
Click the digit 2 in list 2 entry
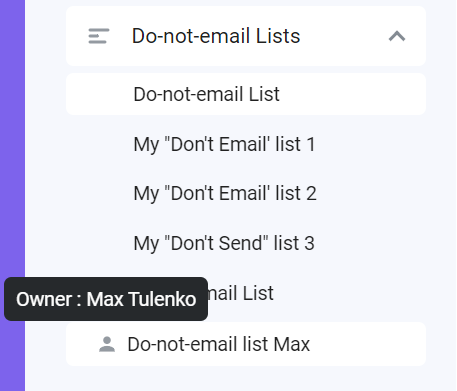311,193
